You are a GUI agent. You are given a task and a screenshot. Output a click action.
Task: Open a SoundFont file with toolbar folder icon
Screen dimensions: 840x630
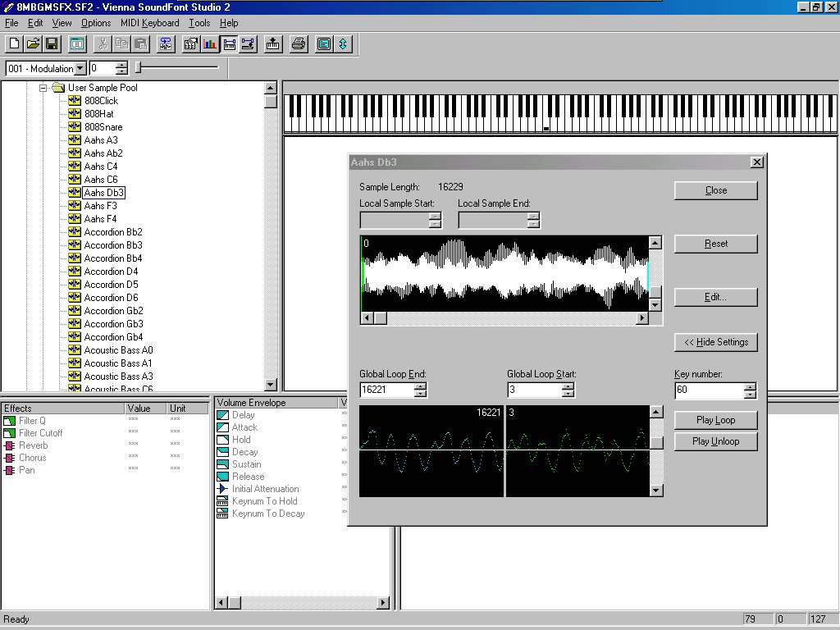click(33, 44)
